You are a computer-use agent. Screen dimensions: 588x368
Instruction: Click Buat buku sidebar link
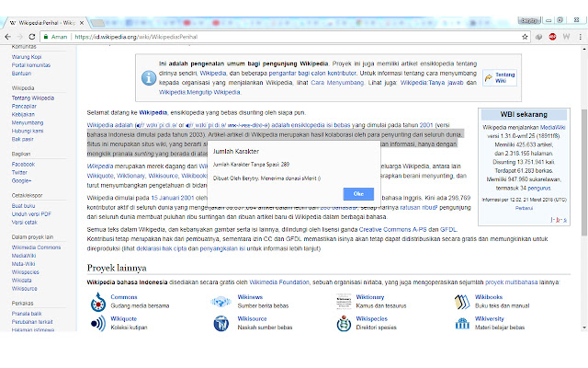coord(23,206)
